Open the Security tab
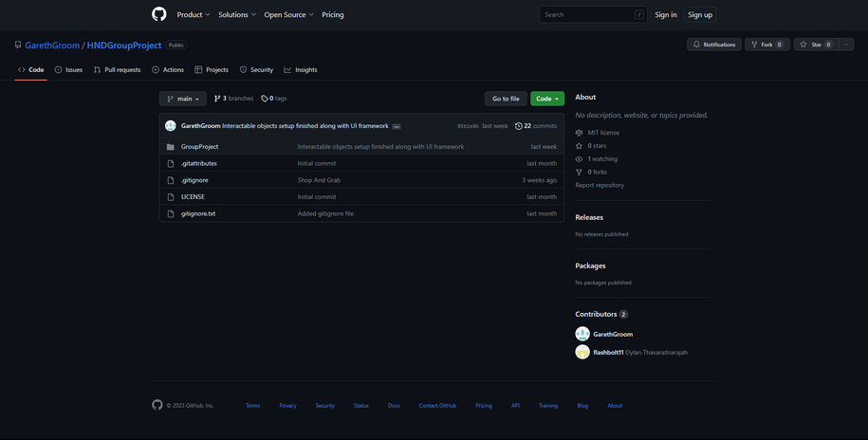The height and width of the screenshot is (440, 868). 256,70
